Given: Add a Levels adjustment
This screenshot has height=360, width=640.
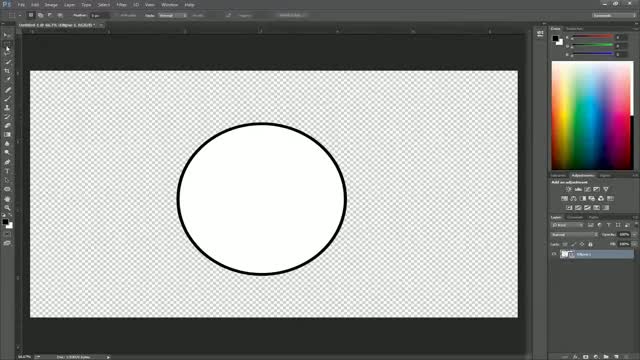Looking at the screenshot, I should (x=578, y=189).
